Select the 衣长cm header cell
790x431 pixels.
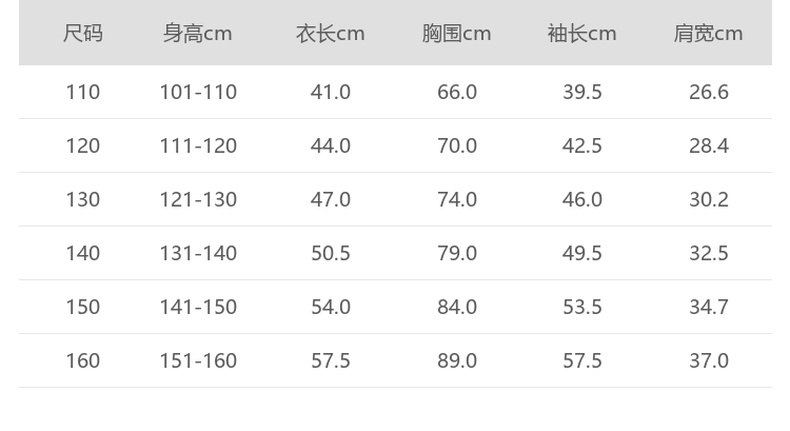330,34
